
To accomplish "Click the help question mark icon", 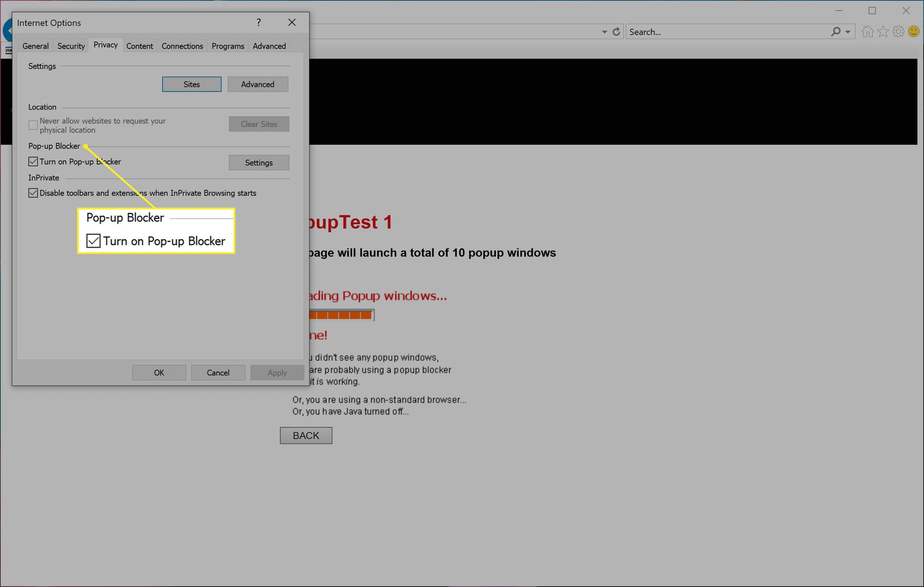I will (259, 22).
